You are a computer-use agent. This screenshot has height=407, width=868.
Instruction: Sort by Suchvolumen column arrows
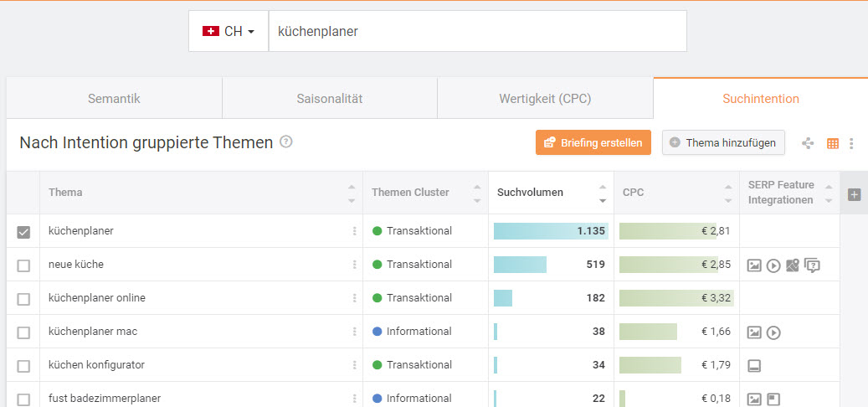coord(603,193)
